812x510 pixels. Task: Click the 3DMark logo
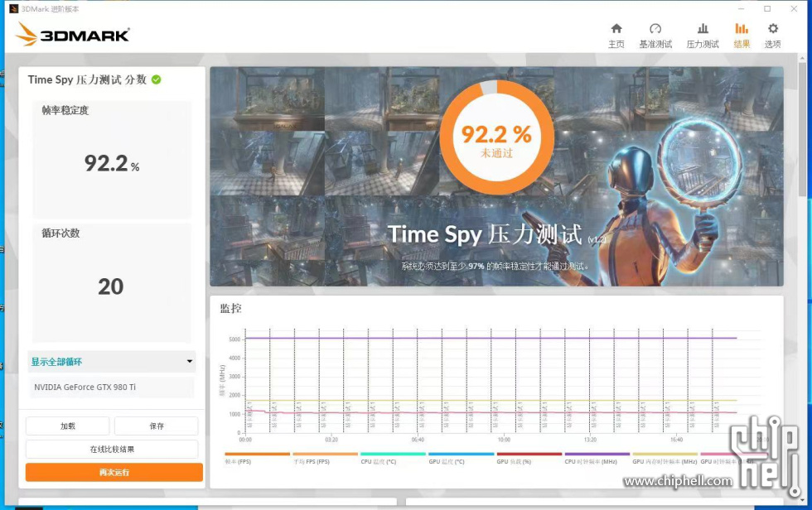[73, 35]
